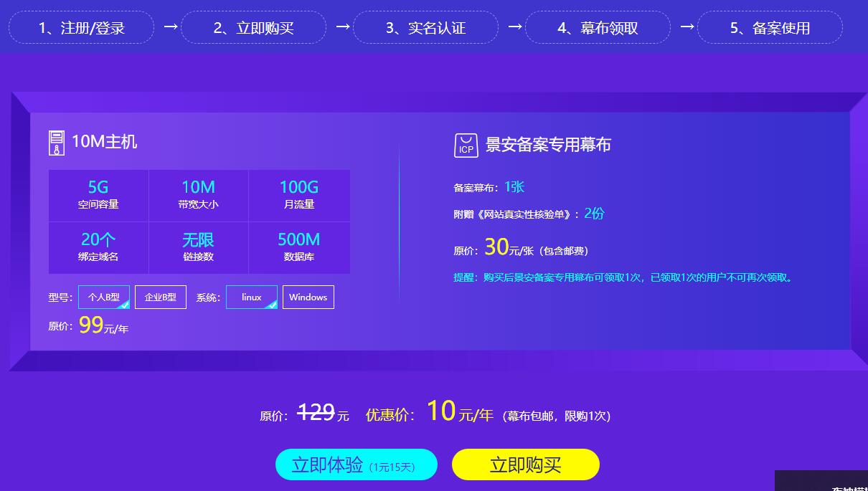Click the 网站真实性核验单 2份 line

point(529,214)
